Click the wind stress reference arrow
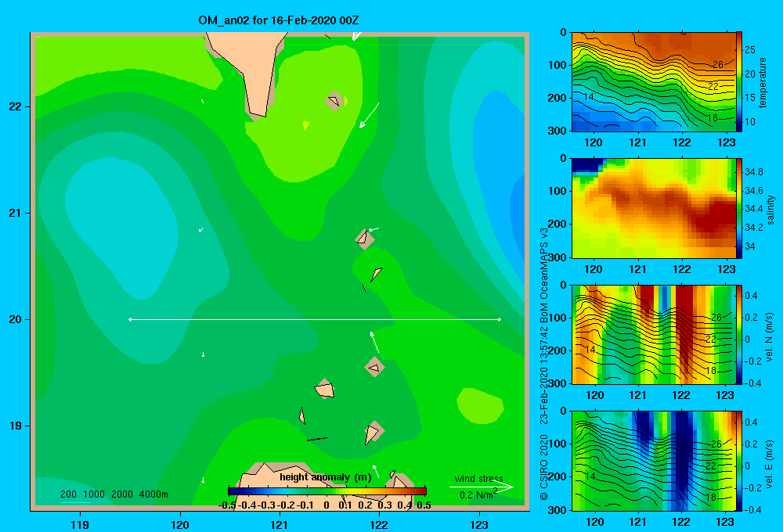The image size is (783, 532). coord(482,487)
